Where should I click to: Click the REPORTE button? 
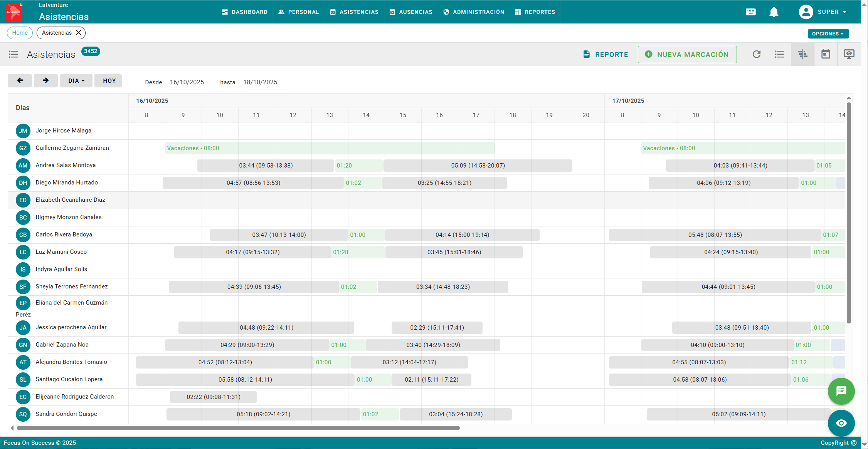pos(606,54)
